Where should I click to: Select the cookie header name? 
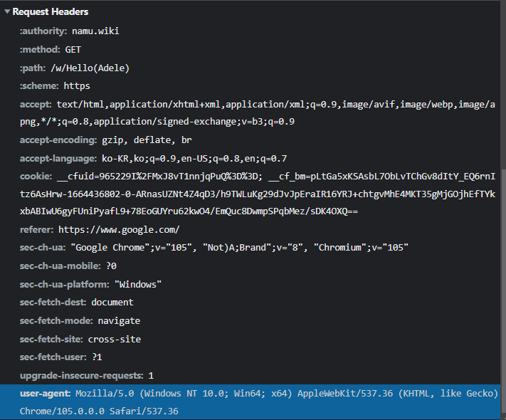[x=36, y=177]
